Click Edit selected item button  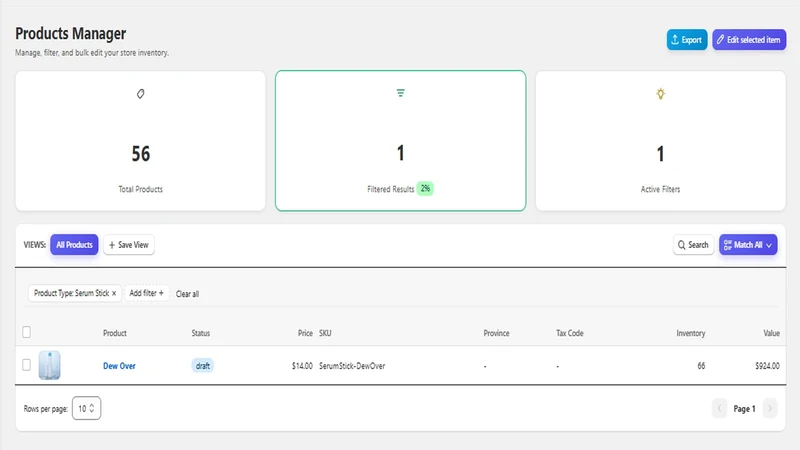point(749,40)
